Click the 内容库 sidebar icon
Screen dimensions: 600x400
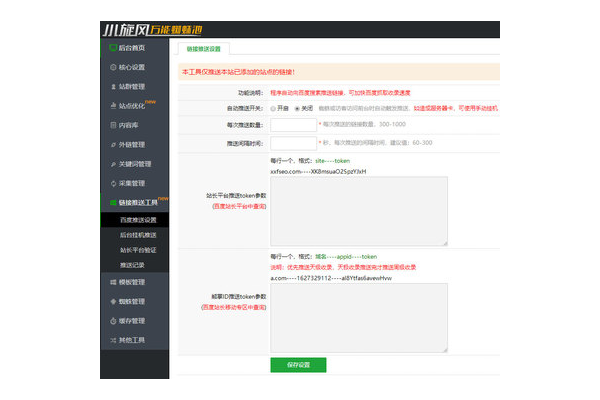pos(112,125)
